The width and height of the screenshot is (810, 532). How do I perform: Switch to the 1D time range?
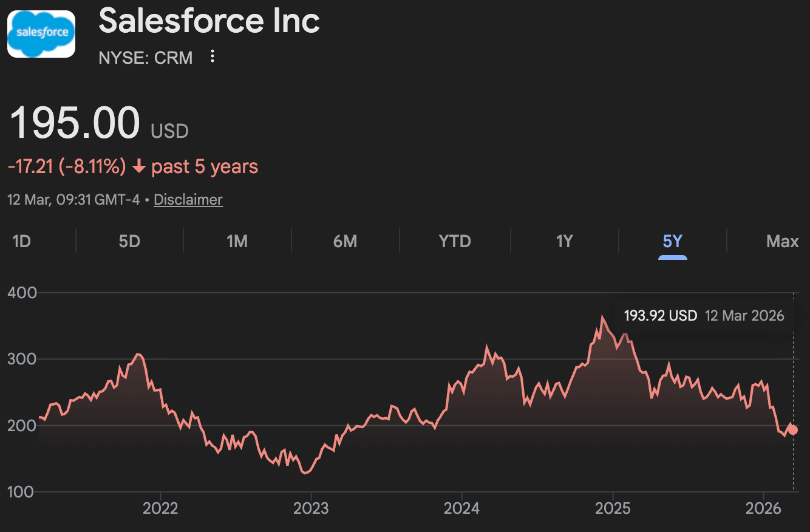[x=21, y=242]
